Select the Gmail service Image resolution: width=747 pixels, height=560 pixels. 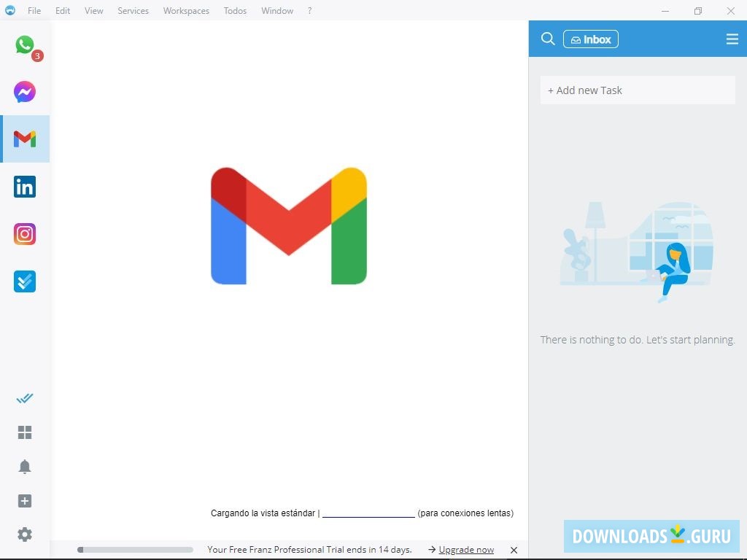click(x=25, y=139)
